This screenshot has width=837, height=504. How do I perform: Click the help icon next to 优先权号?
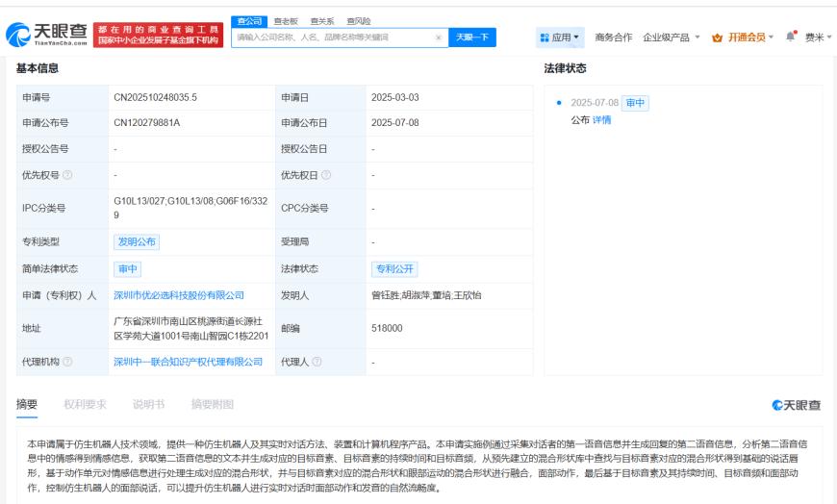coord(67,175)
